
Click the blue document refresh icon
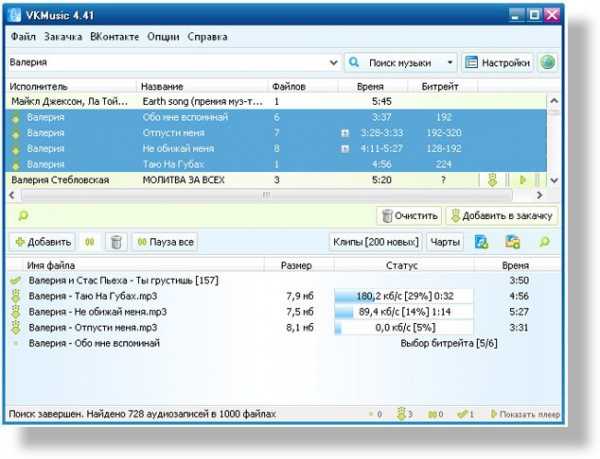coord(481,242)
